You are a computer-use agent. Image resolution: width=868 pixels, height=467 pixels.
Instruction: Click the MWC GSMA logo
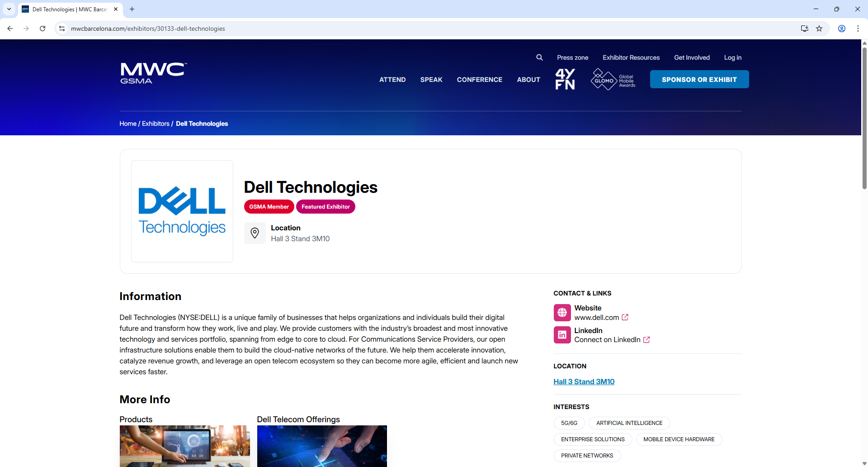pyautogui.click(x=153, y=73)
